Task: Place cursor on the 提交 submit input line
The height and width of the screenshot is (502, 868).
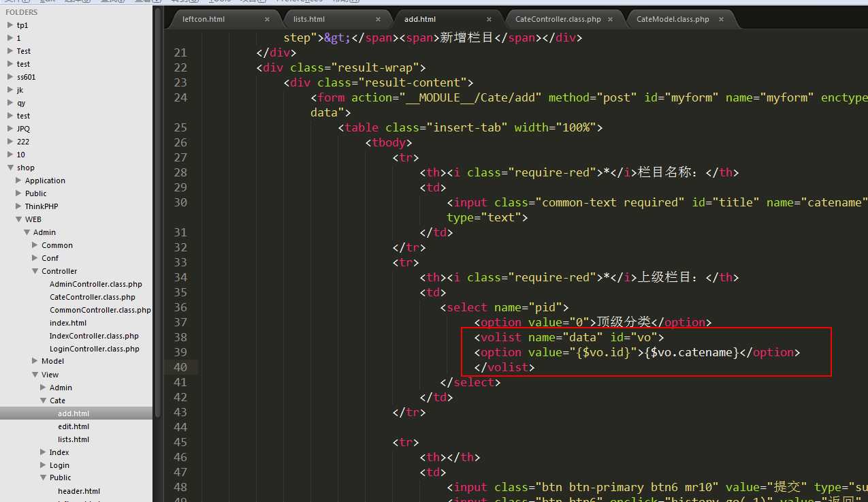Action: point(657,487)
